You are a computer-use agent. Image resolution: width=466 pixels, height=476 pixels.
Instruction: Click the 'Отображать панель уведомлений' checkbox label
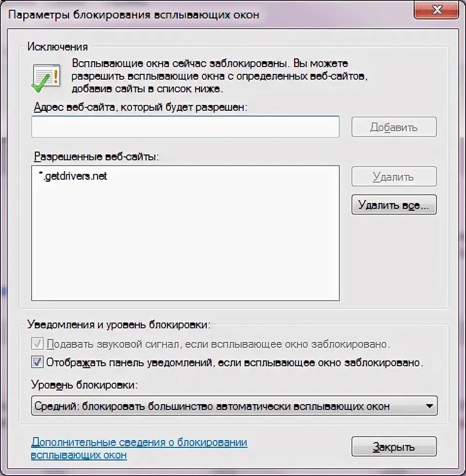234,362
